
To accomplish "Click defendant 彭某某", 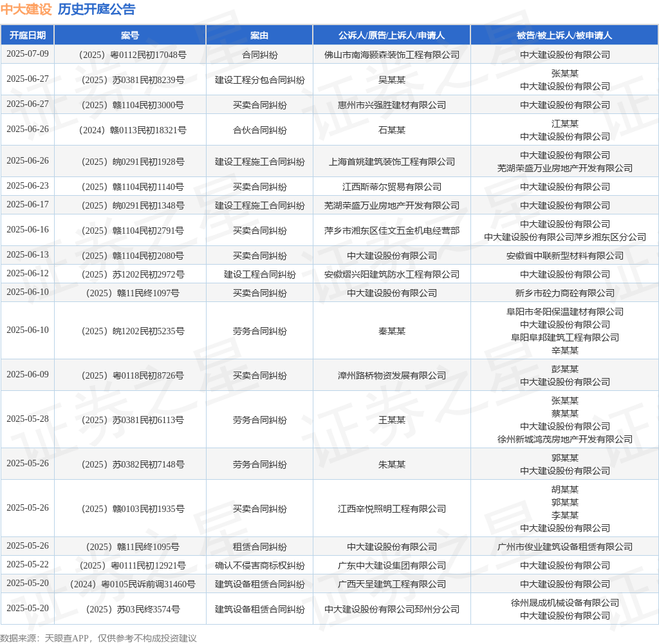I will [565, 369].
